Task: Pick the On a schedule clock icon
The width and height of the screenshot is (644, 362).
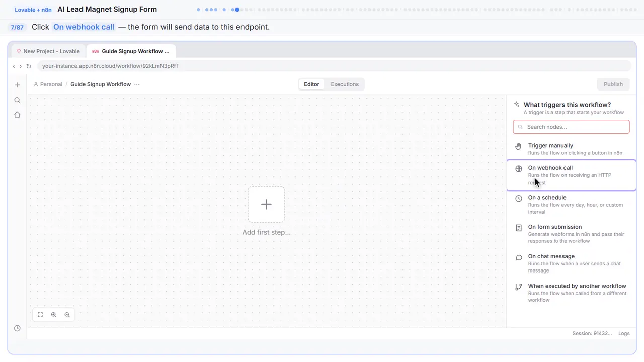Action: point(519,198)
